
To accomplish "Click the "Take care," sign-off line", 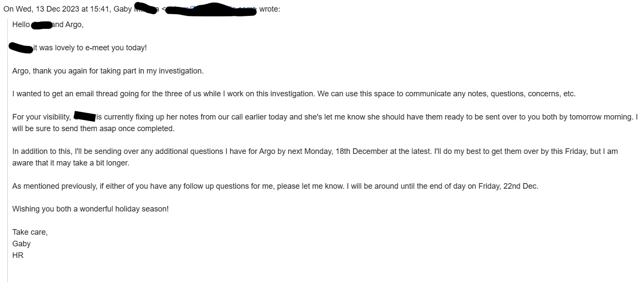I will (30, 232).
